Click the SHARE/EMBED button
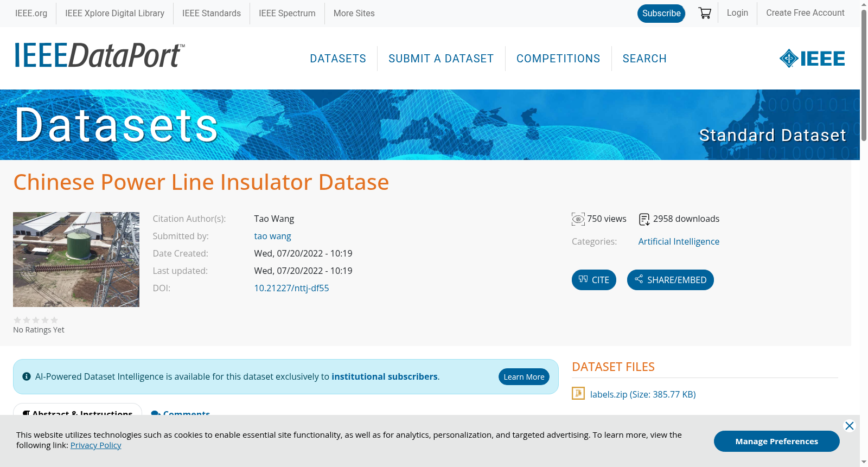 point(671,280)
